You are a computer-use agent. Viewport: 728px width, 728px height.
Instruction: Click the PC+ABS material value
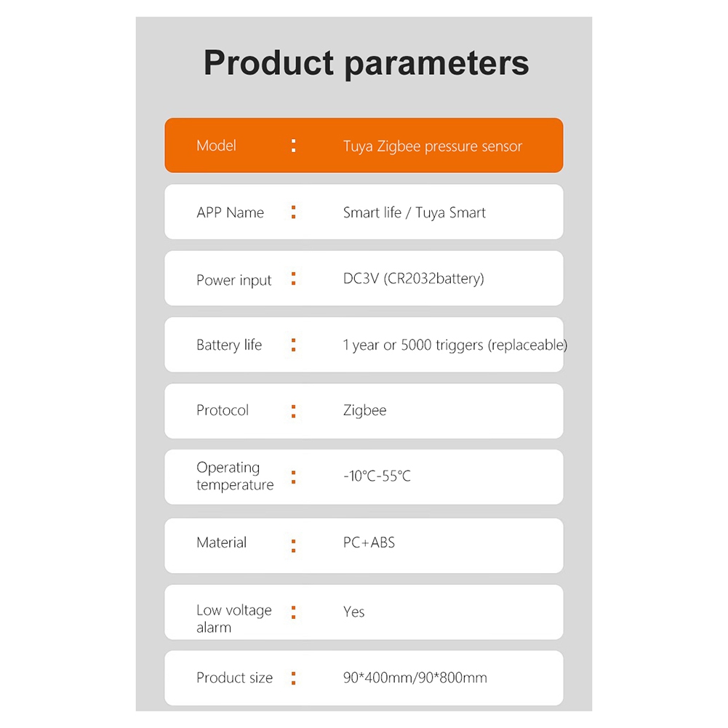[369, 543]
